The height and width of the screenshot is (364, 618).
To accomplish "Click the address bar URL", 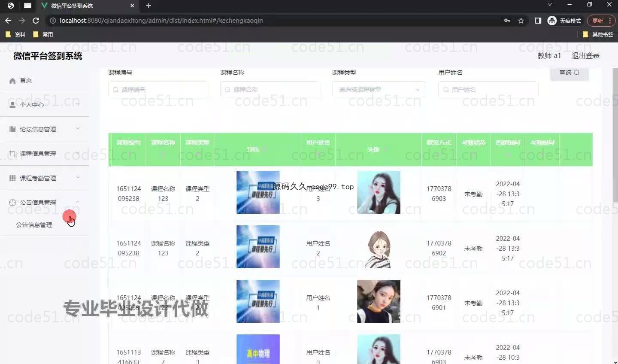I will (161, 21).
